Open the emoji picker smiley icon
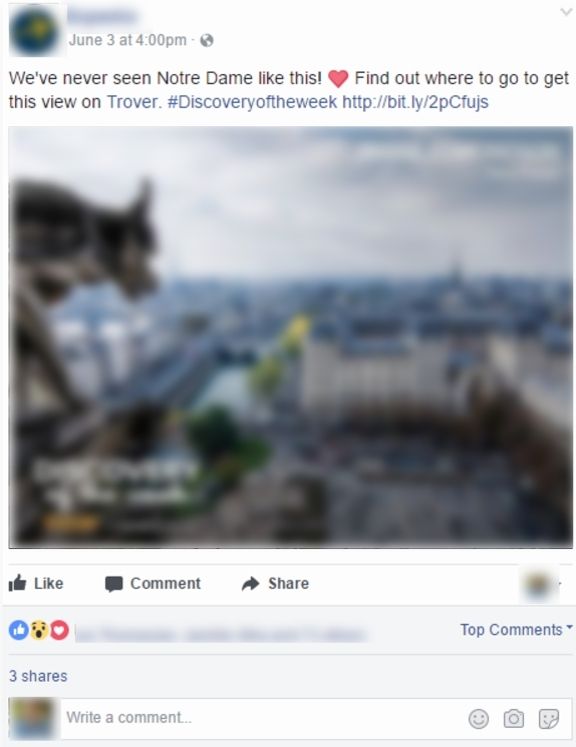 pyautogui.click(x=479, y=718)
